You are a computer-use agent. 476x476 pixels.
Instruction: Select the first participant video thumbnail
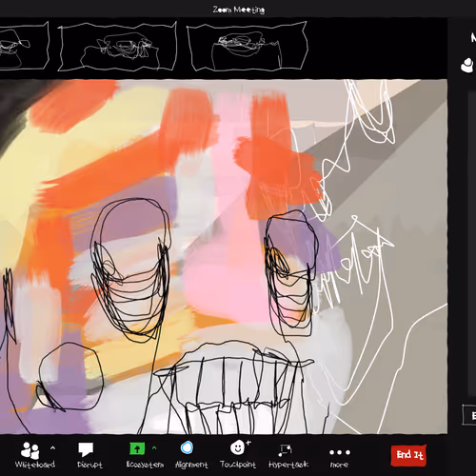pyautogui.click(x=23, y=46)
